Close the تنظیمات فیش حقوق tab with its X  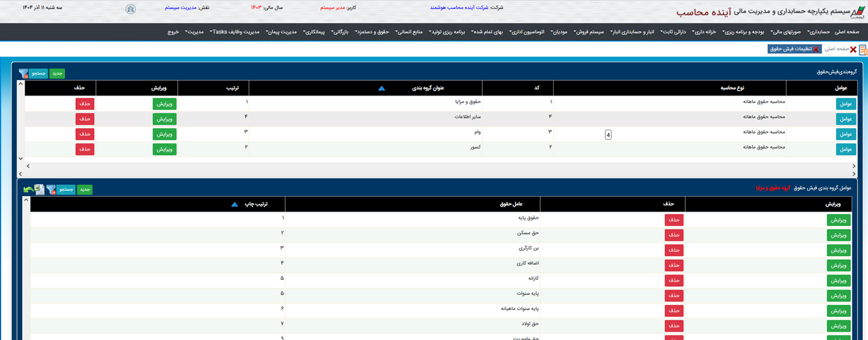pyautogui.click(x=816, y=50)
